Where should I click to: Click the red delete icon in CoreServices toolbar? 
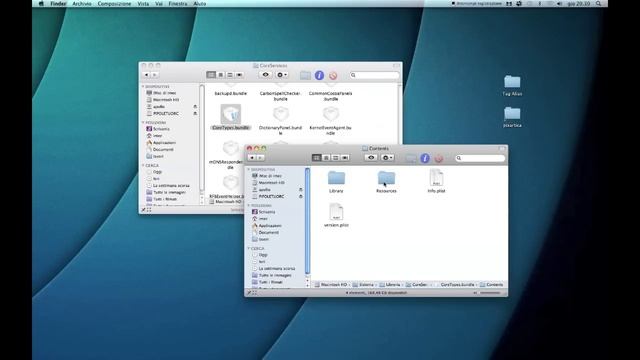tap(333, 76)
